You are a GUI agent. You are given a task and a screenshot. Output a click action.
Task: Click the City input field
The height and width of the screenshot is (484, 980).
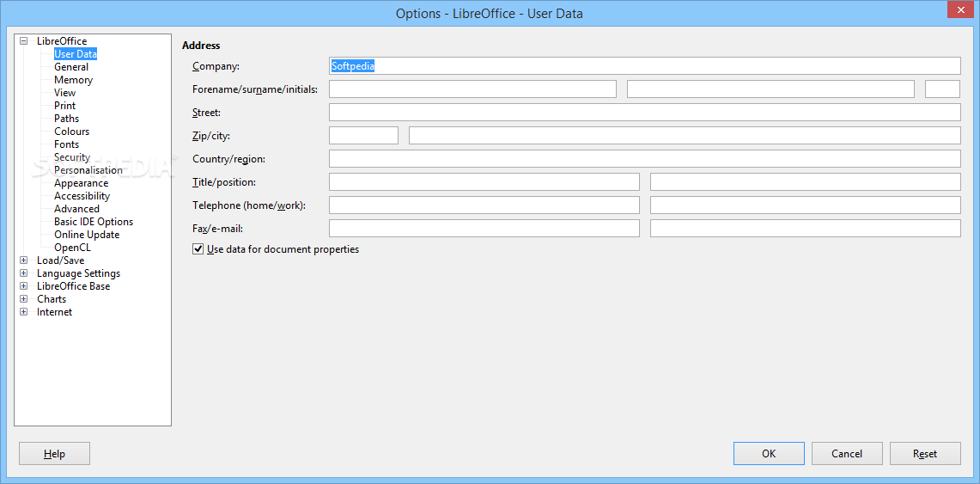tap(685, 135)
